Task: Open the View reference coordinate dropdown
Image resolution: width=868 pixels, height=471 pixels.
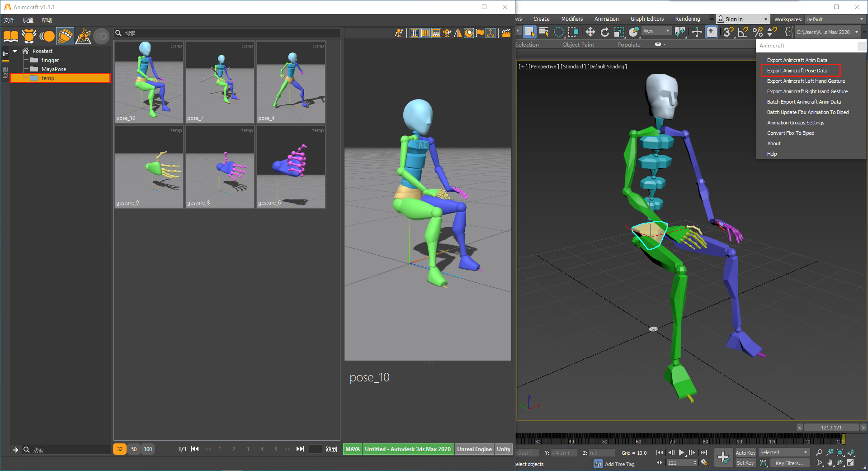Action: coord(656,31)
